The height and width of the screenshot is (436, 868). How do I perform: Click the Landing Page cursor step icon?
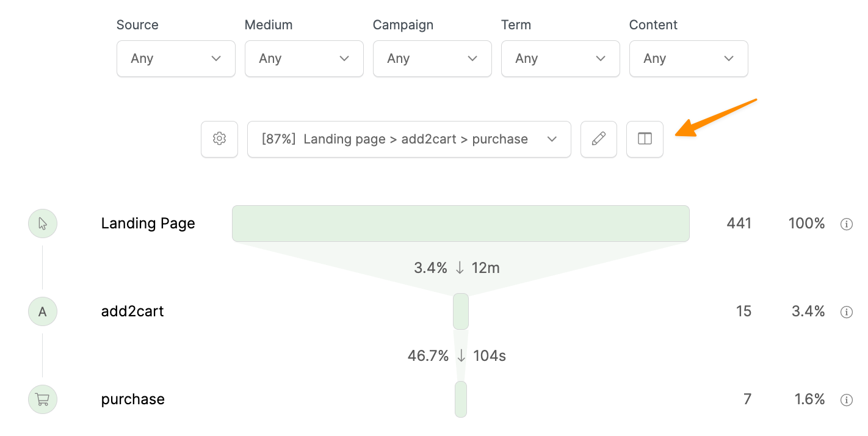coord(43,223)
